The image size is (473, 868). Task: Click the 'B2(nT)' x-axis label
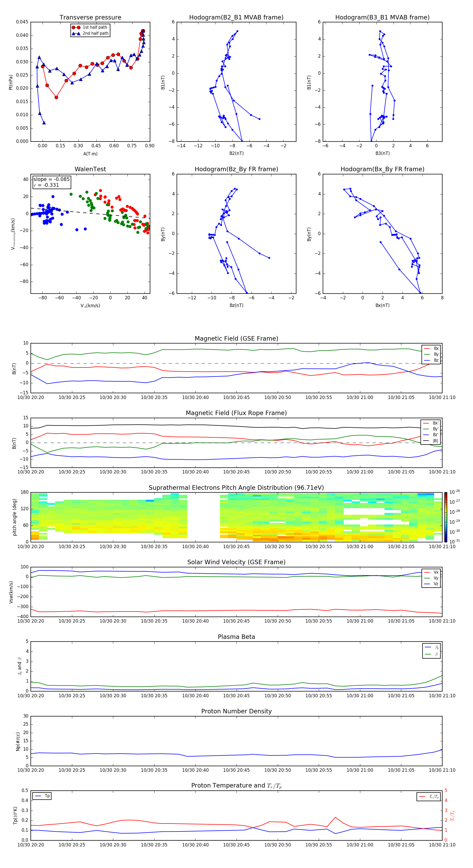tap(236, 153)
